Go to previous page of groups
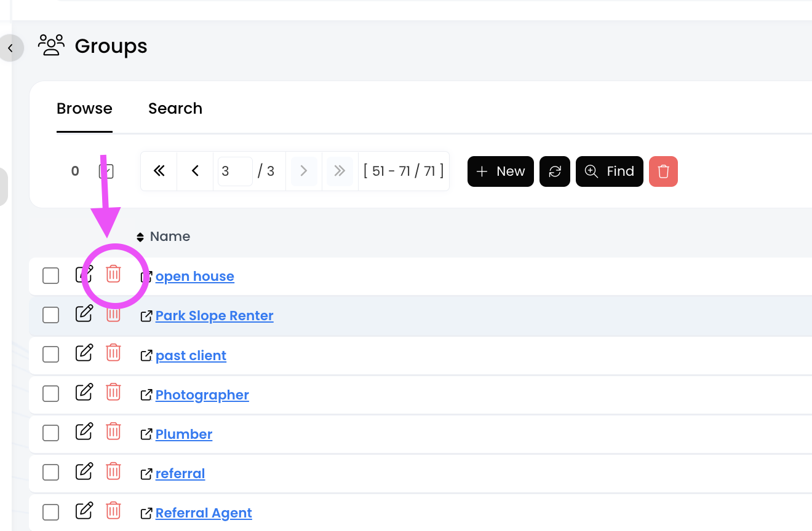 point(195,171)
